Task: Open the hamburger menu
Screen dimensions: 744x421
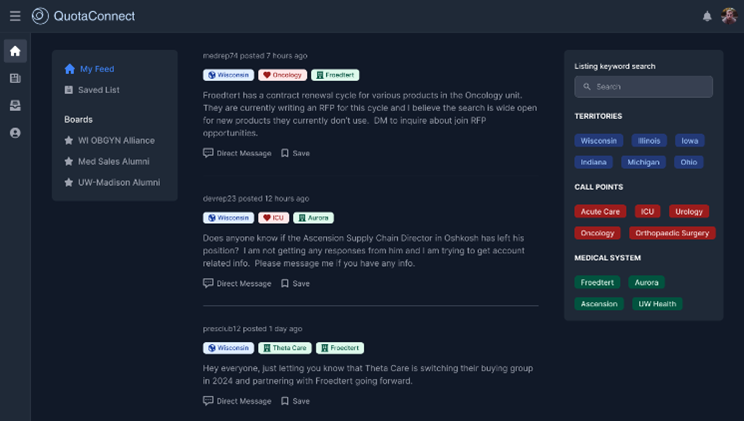Action: pos(15,16)
